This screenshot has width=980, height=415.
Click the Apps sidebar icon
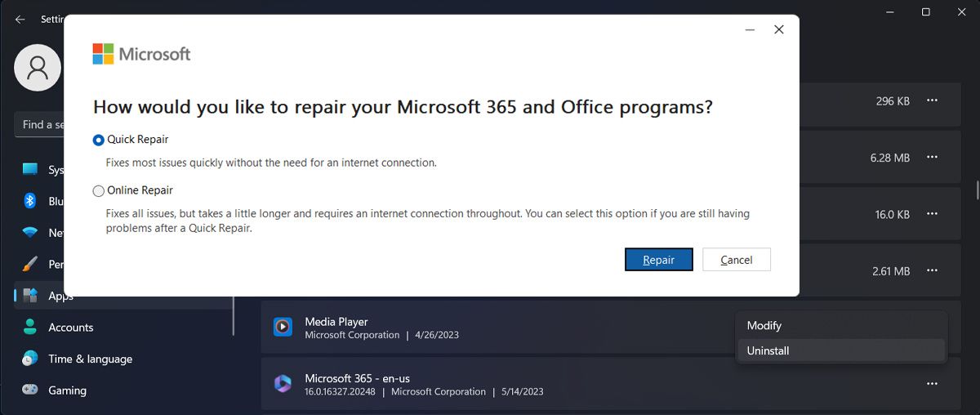(30, 296)
